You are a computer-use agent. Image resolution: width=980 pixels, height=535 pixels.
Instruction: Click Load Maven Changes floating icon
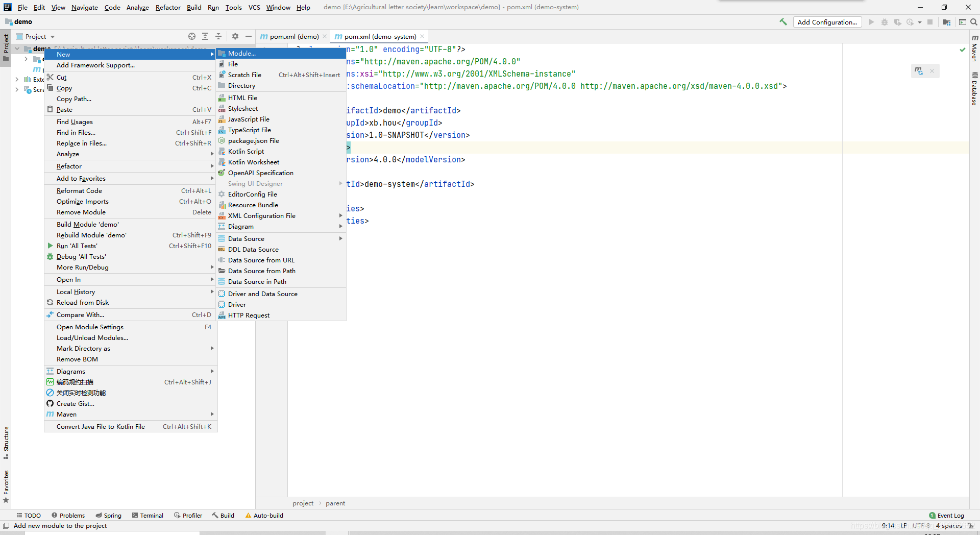pyautogui.click(x=919, y=71)
